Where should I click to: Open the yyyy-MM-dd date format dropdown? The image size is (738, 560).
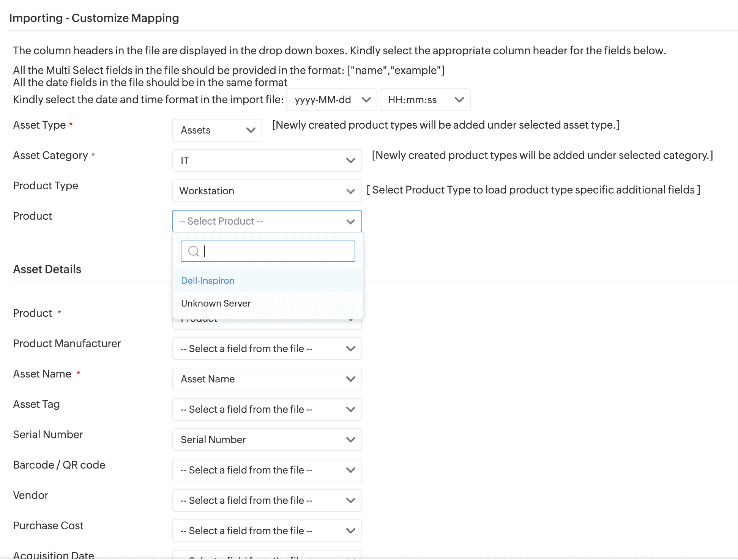331,100
